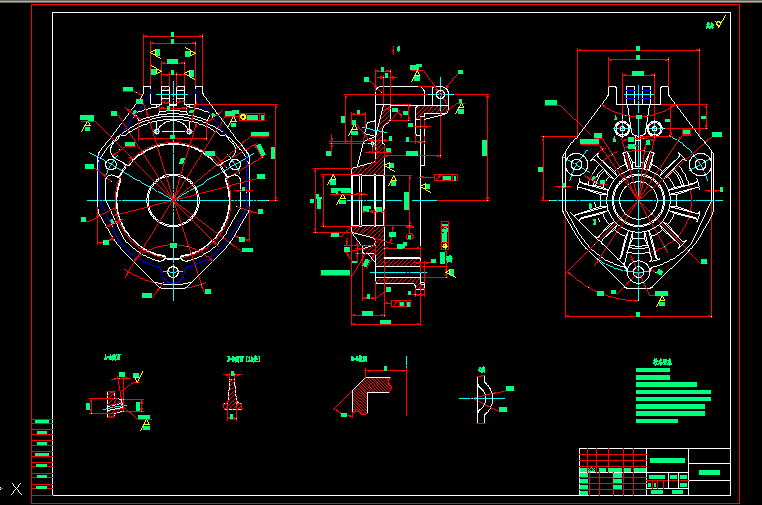Select the narrow vertical rib section detail
Screen dimensions: 762x505
tap(233, 394)
